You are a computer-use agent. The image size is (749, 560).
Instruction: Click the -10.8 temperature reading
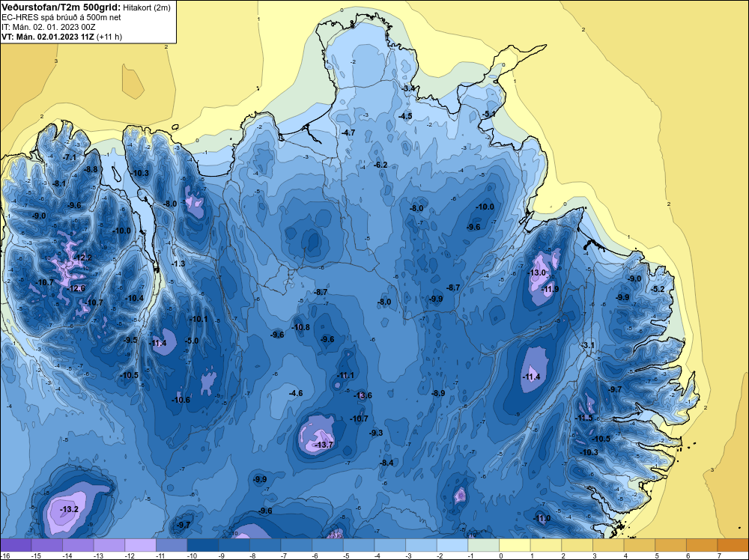301,327
